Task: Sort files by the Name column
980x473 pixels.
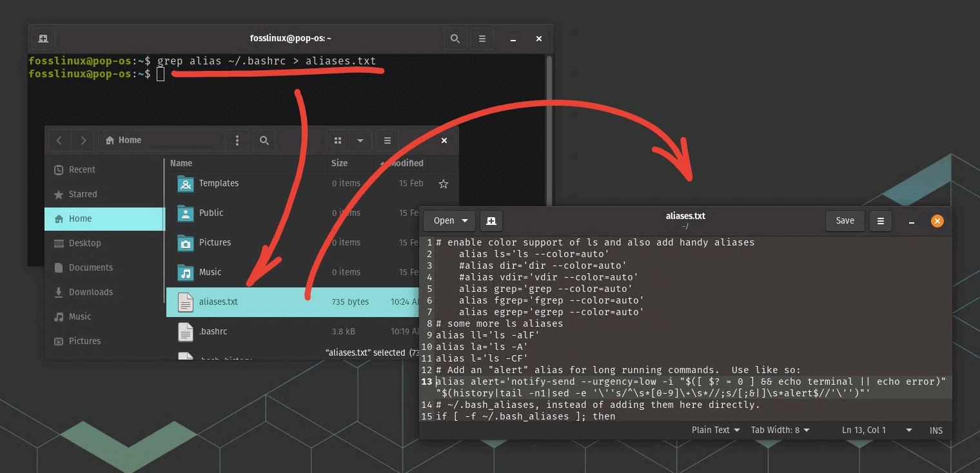Action: (x=246, y=163)
